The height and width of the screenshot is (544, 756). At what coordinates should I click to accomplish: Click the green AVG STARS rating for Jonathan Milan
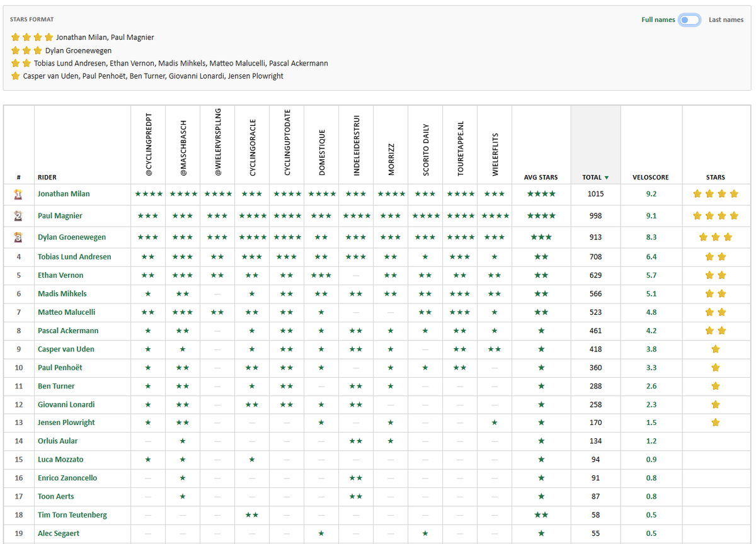pyautogui.click(x=541, y=194)
